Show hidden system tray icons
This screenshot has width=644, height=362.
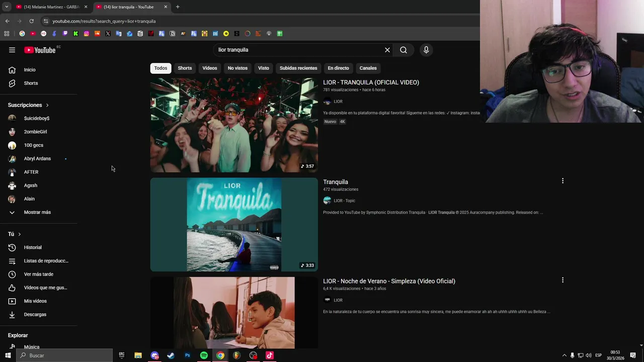564,355
